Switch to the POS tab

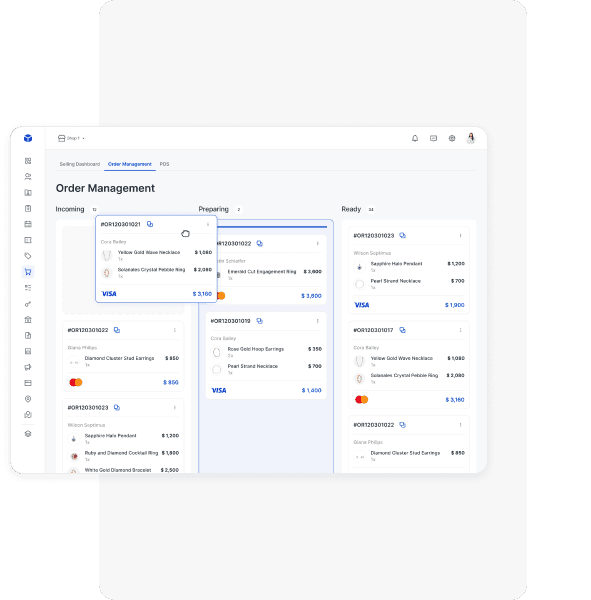(x=165, y=164)
